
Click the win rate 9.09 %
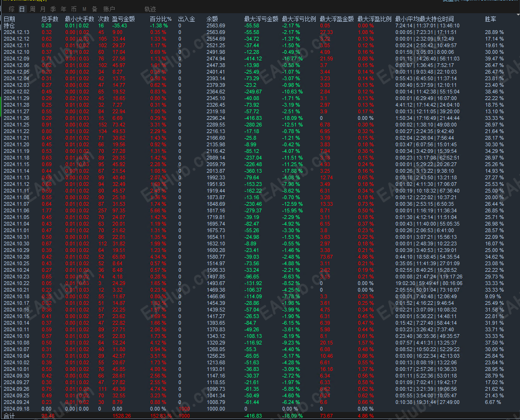click(x=493, y=296)
